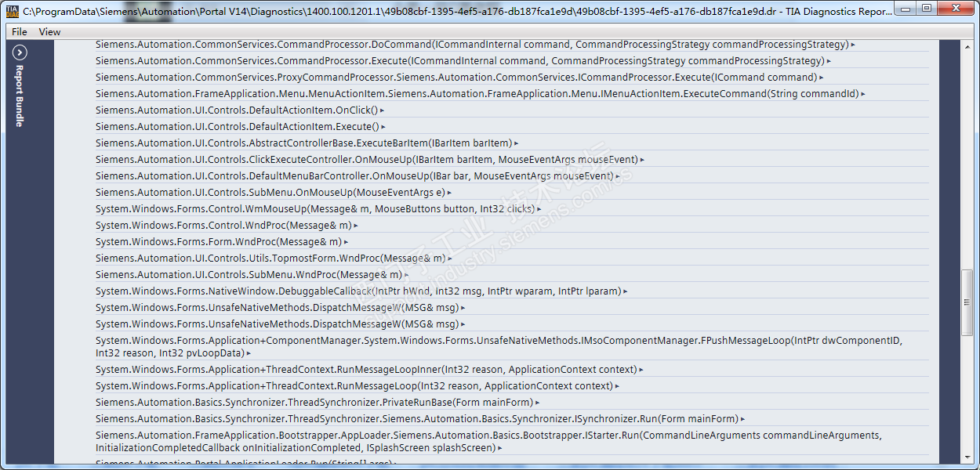
Task: Expand arrow after MenuActionItem ExecuteCommand line
Action: (x=863, y=95)
